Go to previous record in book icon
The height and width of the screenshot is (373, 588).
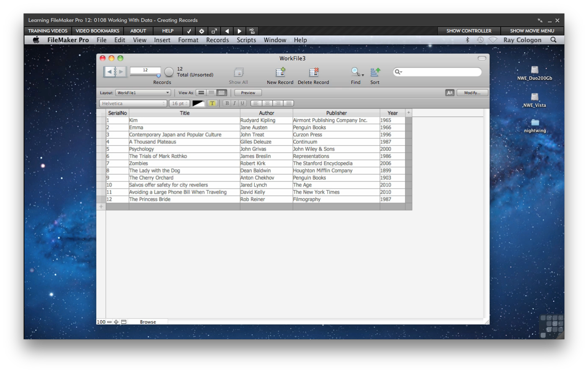[x=109, y=72]
